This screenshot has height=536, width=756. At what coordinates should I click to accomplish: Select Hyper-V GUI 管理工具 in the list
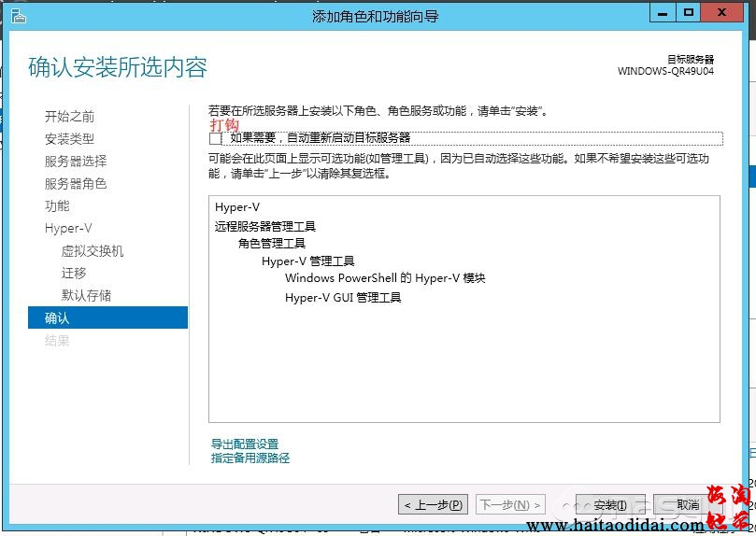click(343, 298)
